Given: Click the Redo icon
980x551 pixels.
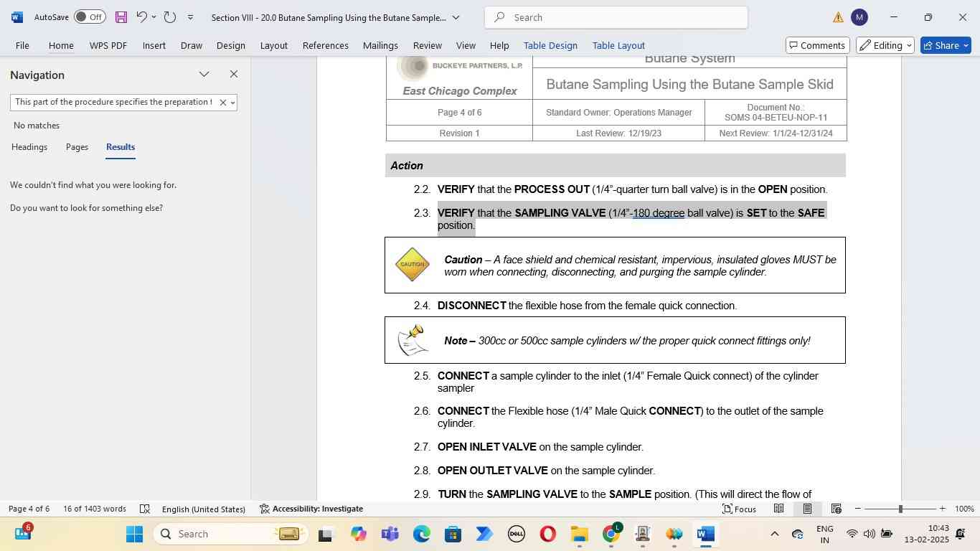Looking at the screenshot, I should tap(170, 17).
